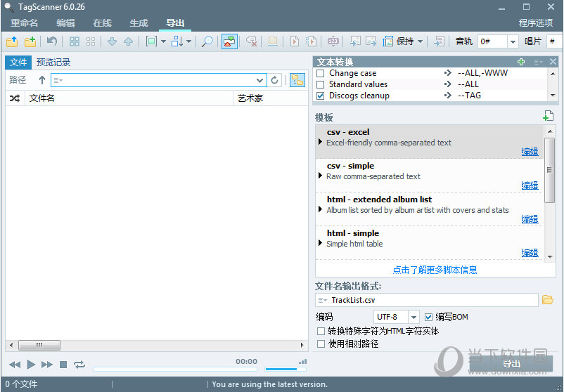Image resolution: width=564 pixels, height=392 pixels.
Task: Deselect all files using the empty grid icon
Action: pyautogui.click(x=91, y=41)
